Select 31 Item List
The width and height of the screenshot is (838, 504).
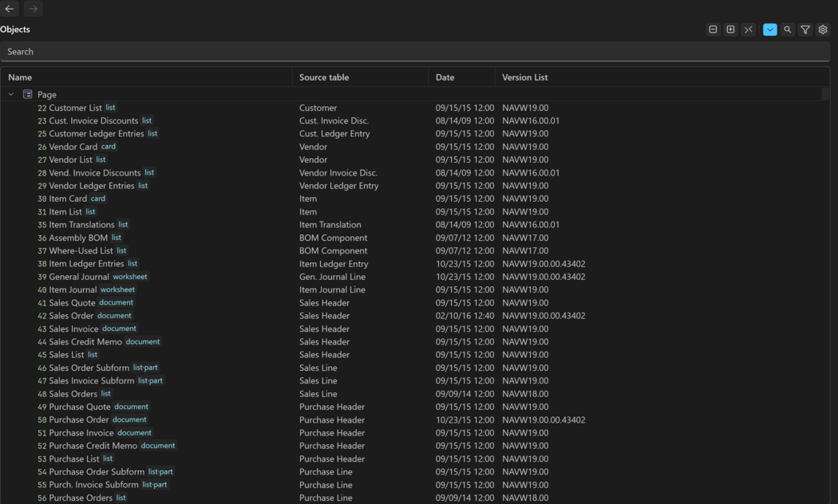(59, 212)
